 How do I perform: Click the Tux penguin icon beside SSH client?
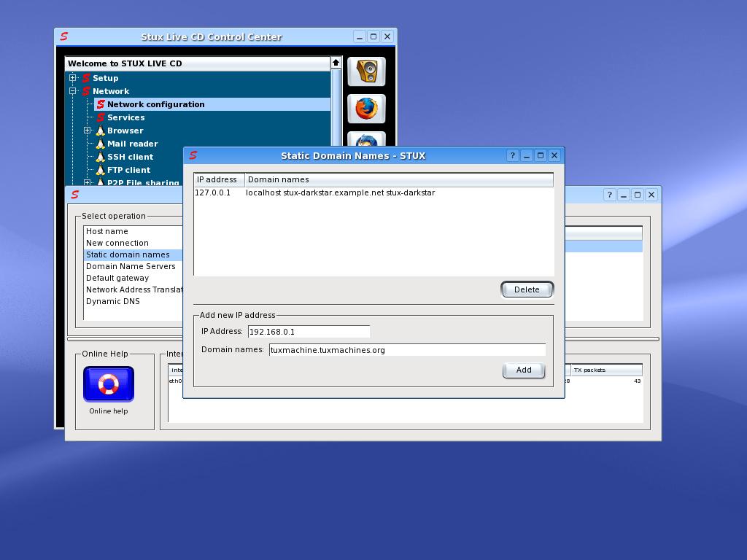[x=100, y=157]
